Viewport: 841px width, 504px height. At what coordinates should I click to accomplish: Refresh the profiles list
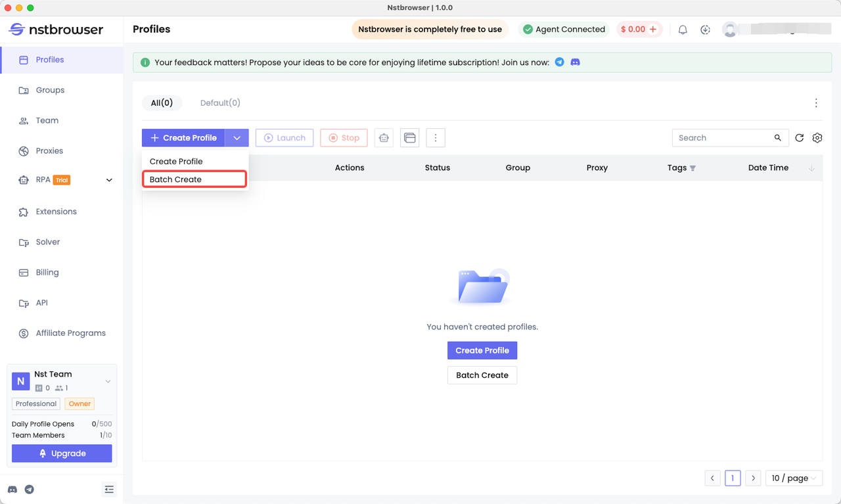click(x=800, y=138)
